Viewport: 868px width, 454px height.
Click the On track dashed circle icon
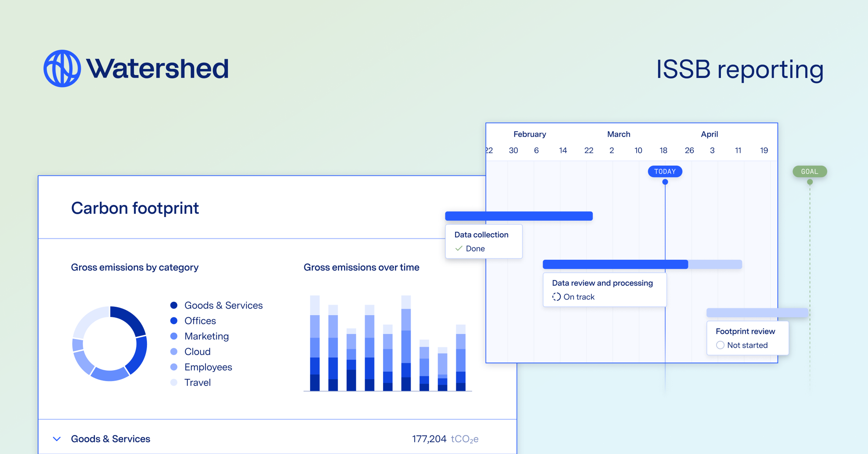click(556, 297)
